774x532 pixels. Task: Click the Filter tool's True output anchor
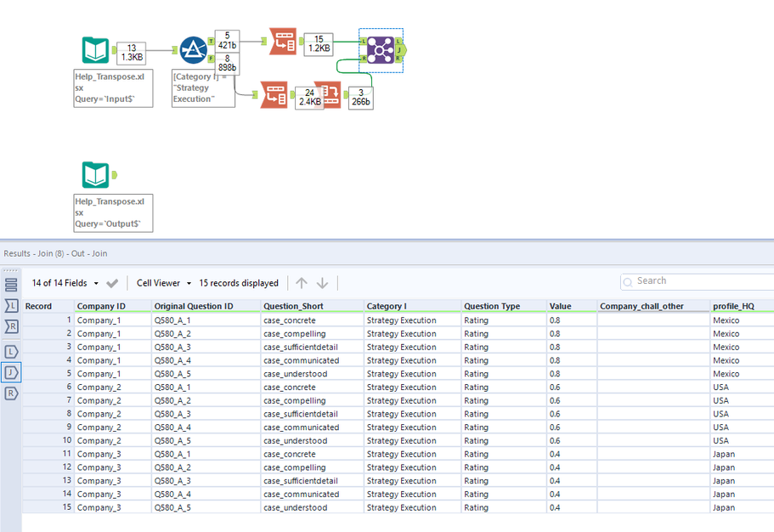coord(211,42)
